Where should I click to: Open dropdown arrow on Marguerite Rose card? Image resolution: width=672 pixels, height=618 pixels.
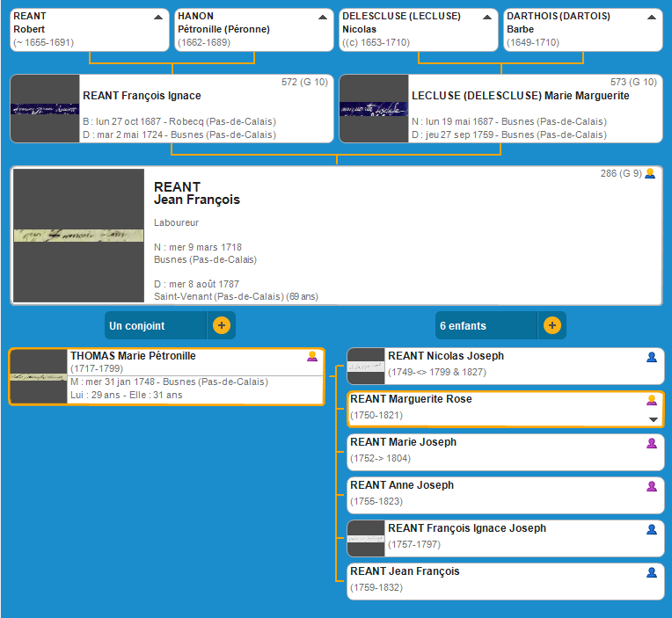pos(653,419)
